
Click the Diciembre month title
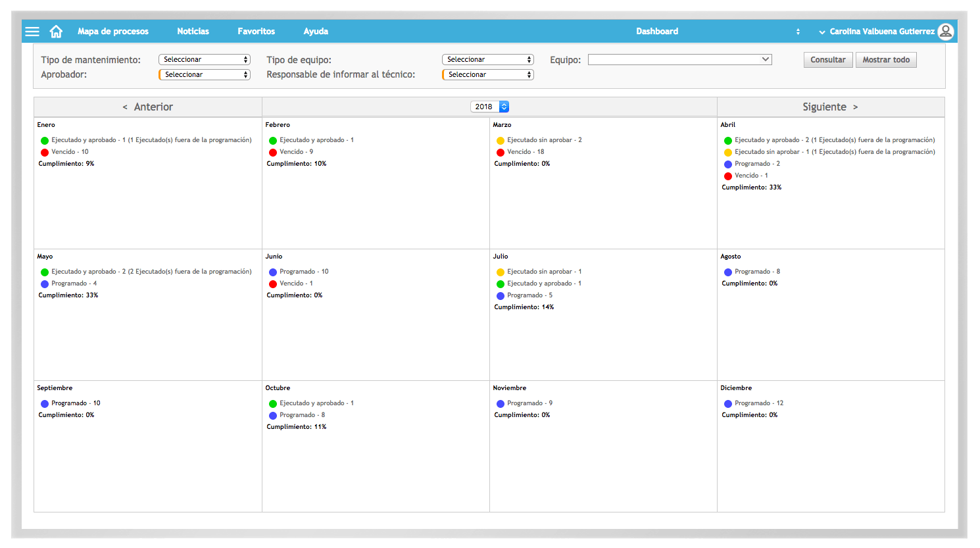736,388
